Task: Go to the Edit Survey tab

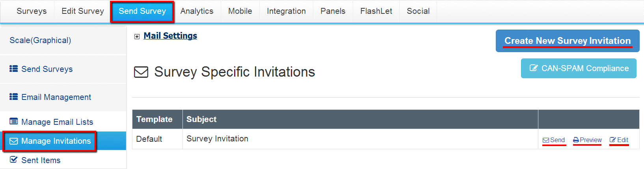Action: coord(83,11)
